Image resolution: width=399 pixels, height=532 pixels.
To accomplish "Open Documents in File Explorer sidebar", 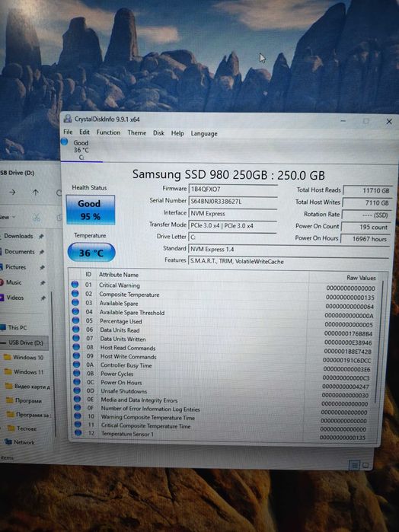I will tap(19, 251).
